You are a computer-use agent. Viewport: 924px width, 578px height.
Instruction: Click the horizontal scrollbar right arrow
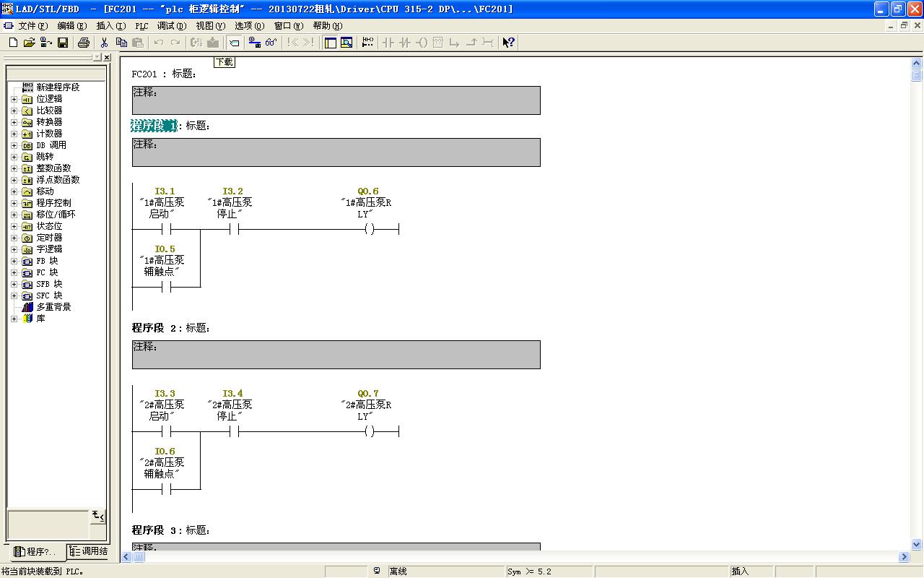[904, 557]
